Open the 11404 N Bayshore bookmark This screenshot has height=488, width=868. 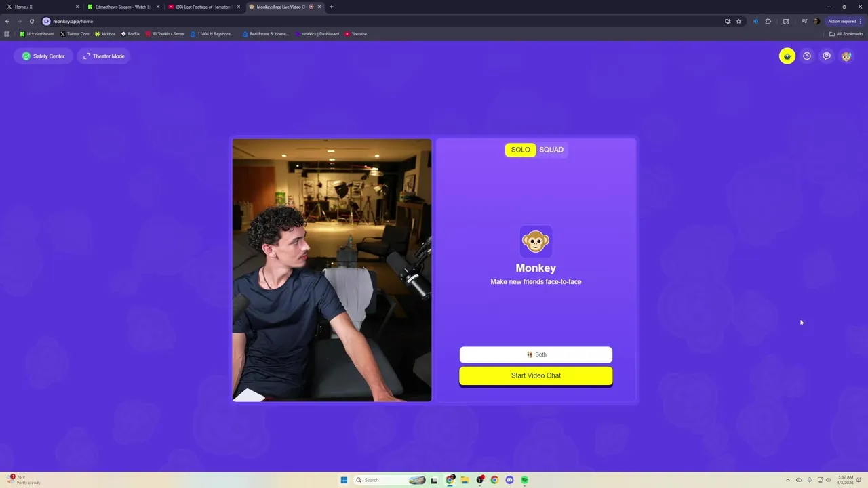click(212, 34)
